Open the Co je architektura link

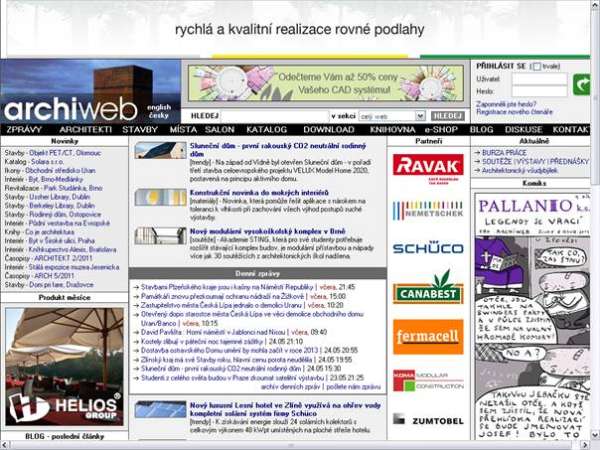pyautogui.click(x=50, y=232)
